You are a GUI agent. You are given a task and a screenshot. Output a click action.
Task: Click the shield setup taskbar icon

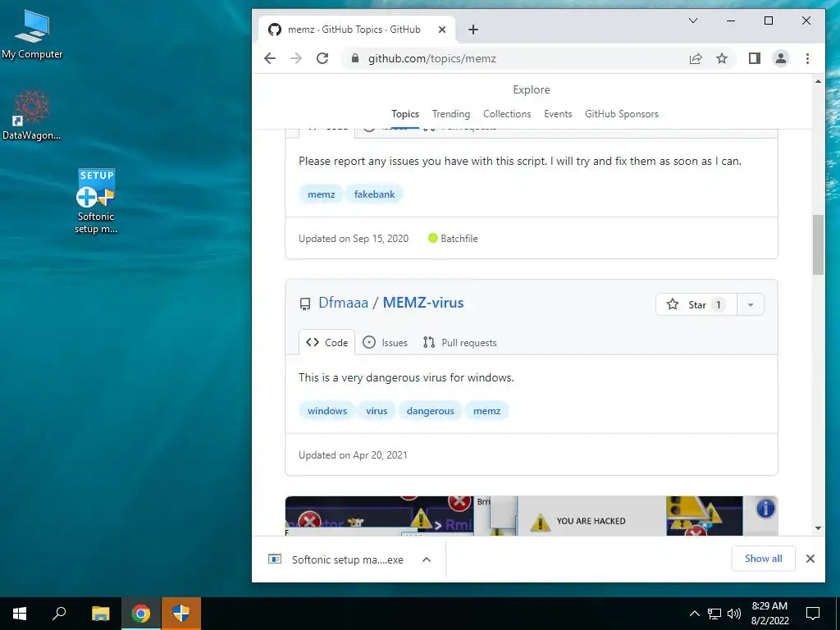click(x=181, y=614)
